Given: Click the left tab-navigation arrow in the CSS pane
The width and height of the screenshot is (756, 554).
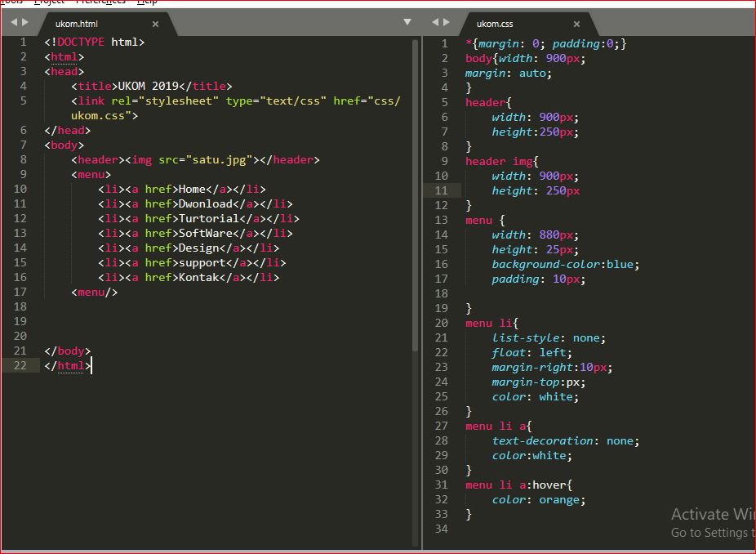Looking at the screenshot, I should click(434, 22).
